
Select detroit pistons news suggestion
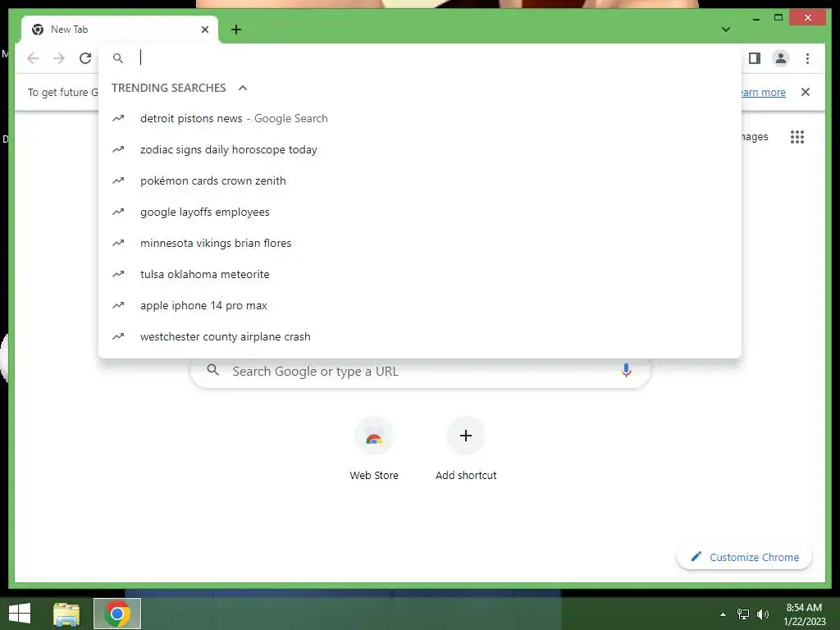point(420,118)
